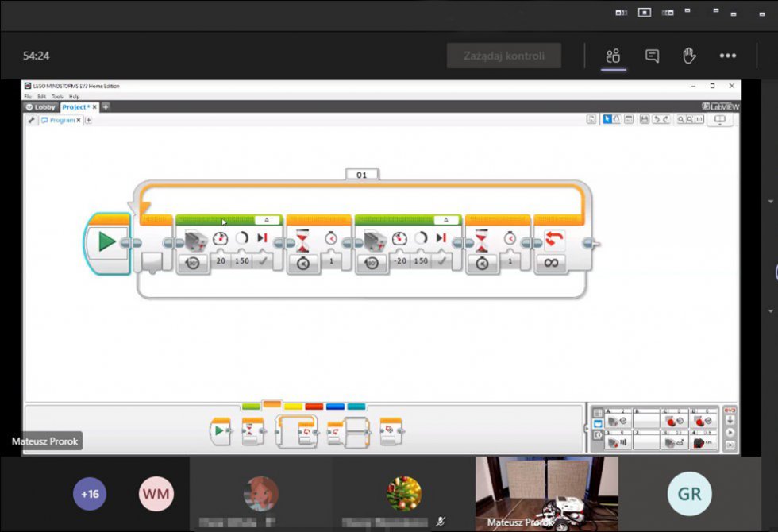Toggle brake at end on second motor block
Image resolution: width=778 pixels, height=532 pixels.
(442, 261)
